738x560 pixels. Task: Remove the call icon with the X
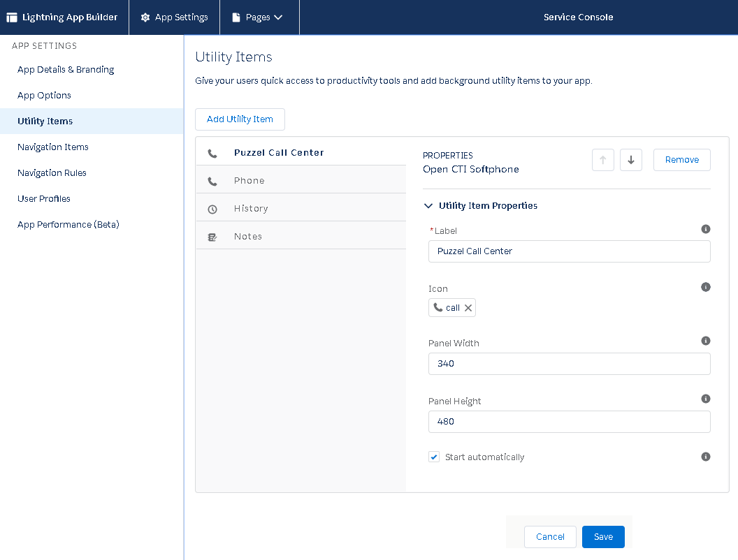coord(468,308)
